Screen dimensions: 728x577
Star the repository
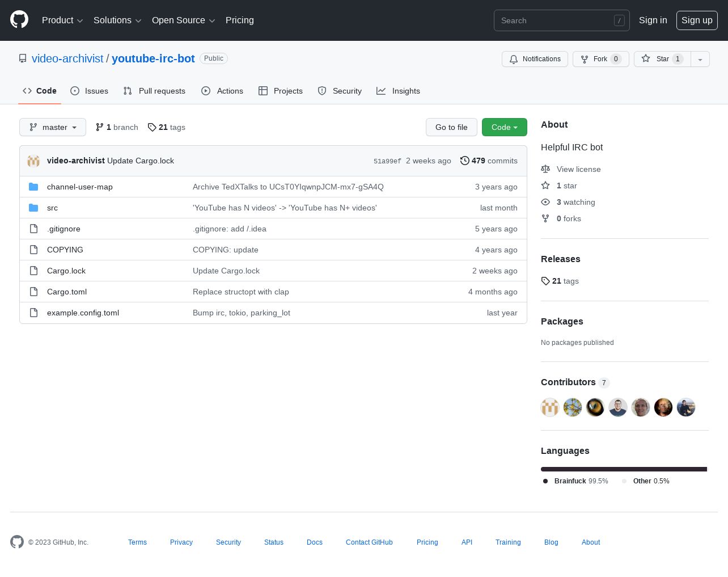[x=662, y=59]
